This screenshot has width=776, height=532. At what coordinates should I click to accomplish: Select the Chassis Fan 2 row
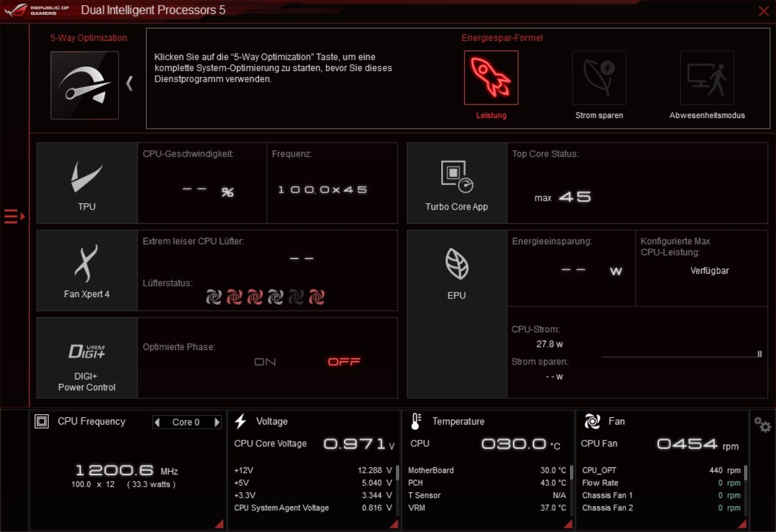tap(661, 508)
